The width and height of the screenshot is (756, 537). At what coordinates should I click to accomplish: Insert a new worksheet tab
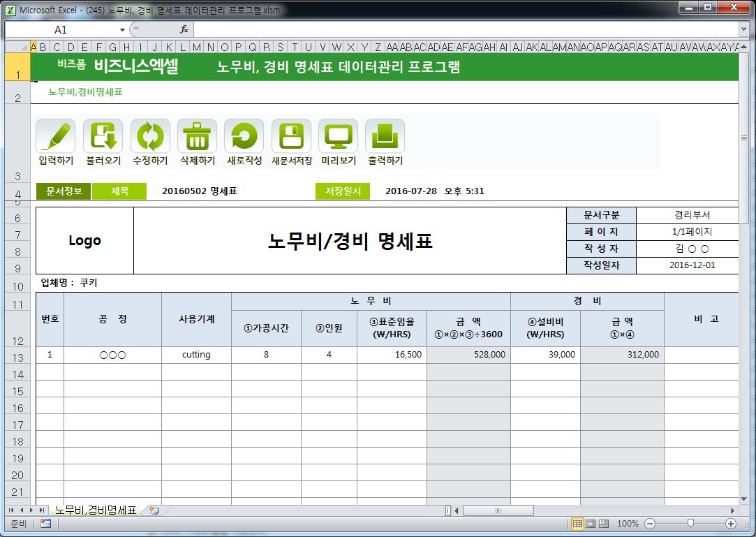coord(154,510)
